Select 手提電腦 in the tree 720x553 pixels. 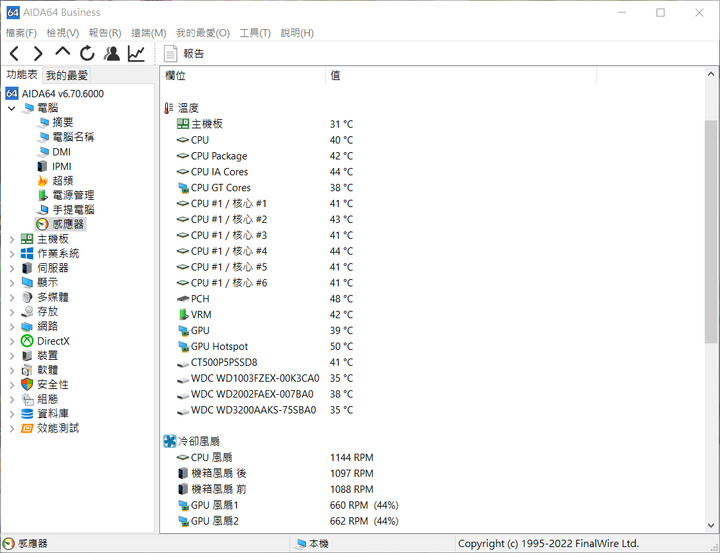click(73, 210)
